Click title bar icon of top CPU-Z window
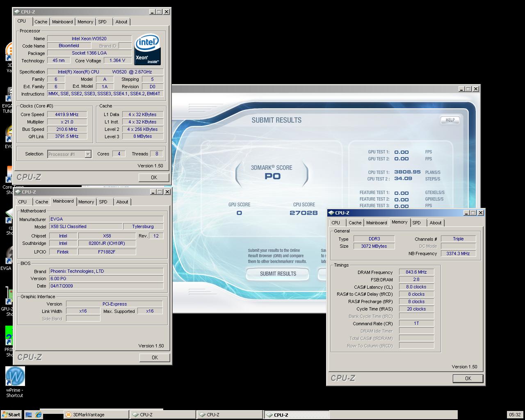 [17, 12]
